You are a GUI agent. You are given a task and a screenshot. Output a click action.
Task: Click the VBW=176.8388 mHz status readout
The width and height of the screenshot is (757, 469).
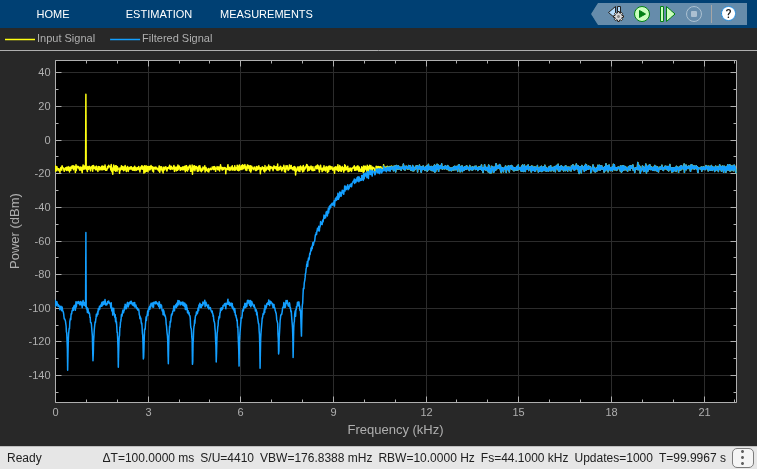pos(316,457)
